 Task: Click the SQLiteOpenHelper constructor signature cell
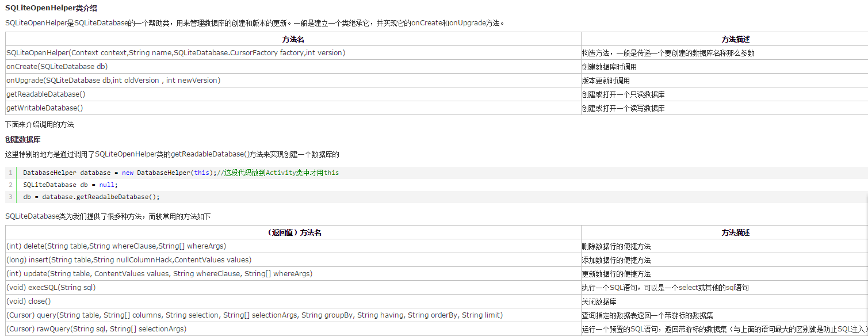click(x=293, y=53)
